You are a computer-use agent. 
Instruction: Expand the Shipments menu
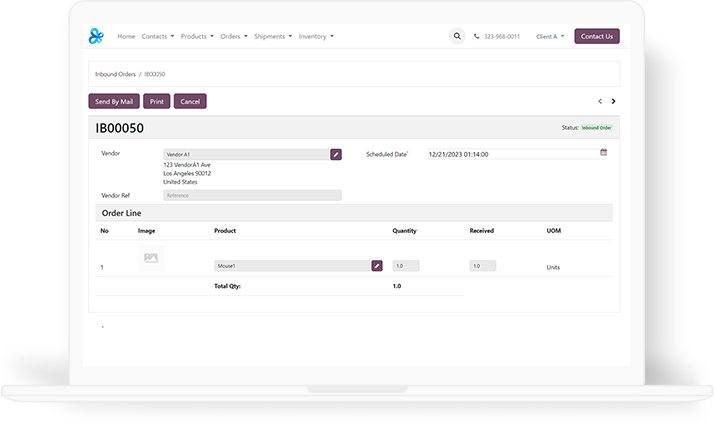tap(273, 36)
